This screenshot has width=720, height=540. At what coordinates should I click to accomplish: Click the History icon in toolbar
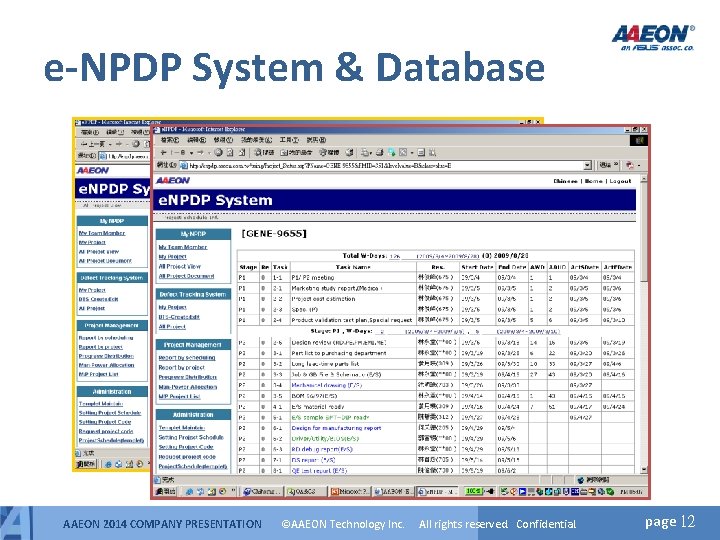pyautogui.click(x=350, y=152)
